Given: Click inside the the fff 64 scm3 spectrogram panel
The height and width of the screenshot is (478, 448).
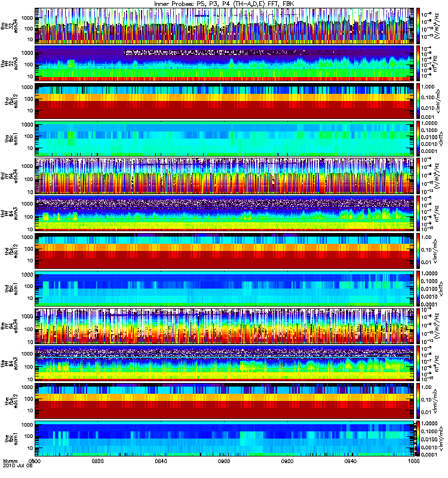Looking at the screenshot, I should pos(224,363).
